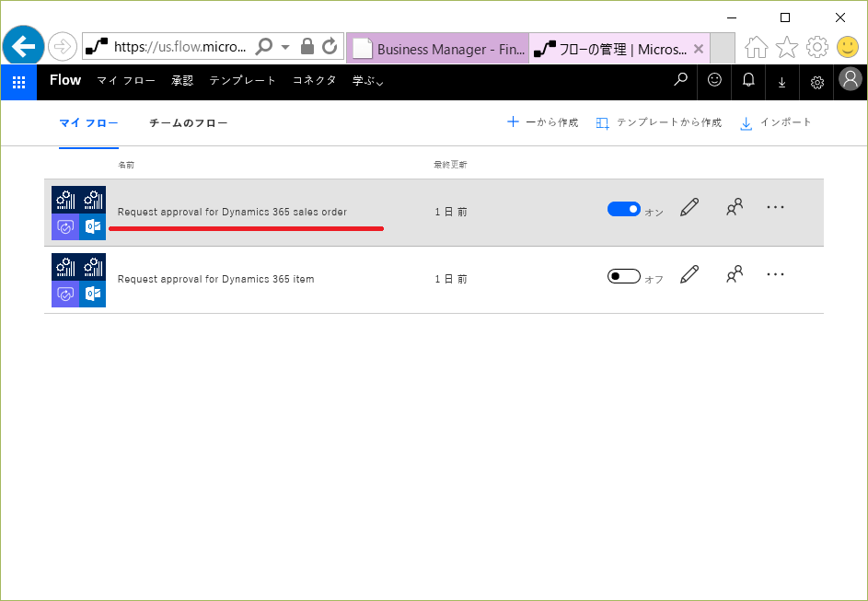Select the マイ フロー tab
This screenshot has height=601, width=868.
coord(88,123)
